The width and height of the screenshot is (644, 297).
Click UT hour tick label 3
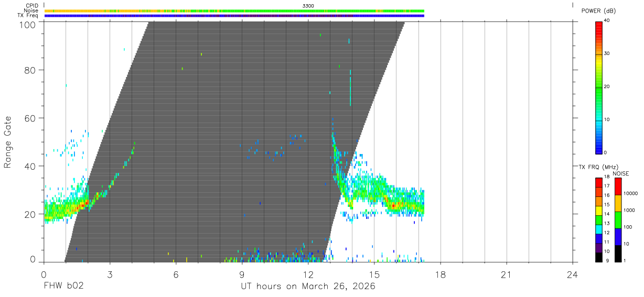[x=110, y=274]
